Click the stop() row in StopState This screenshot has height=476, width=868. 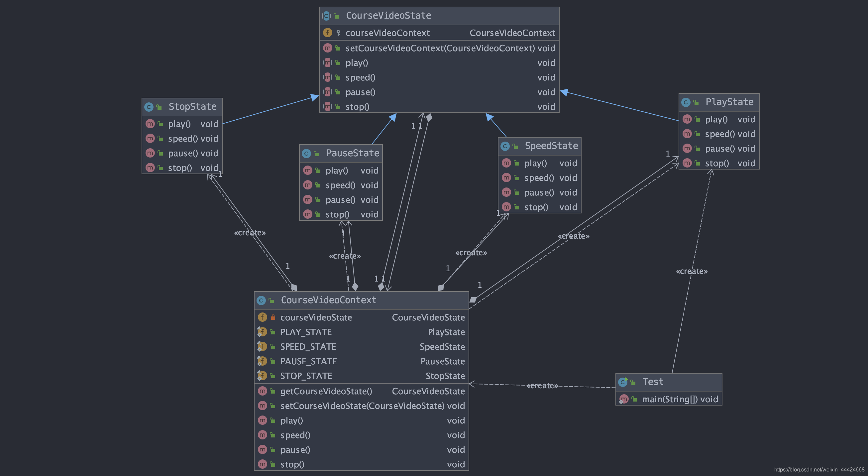182,168
